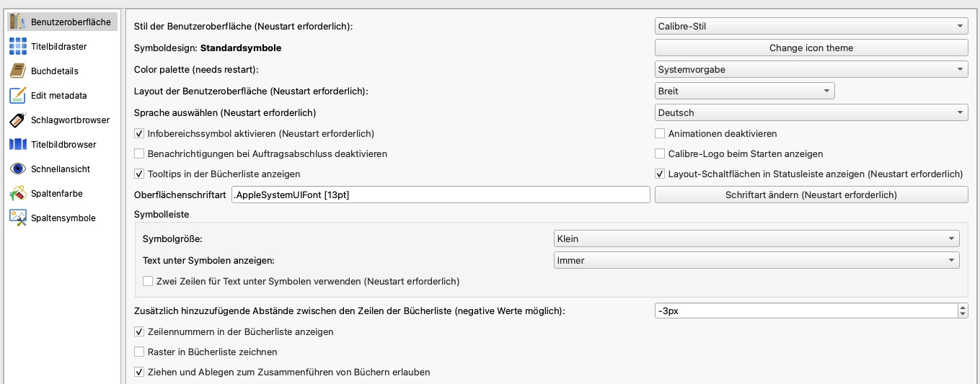Increase row spacing with stepper up arrow
This screenshot has height=384, width=980.
(x=963, y=307)
